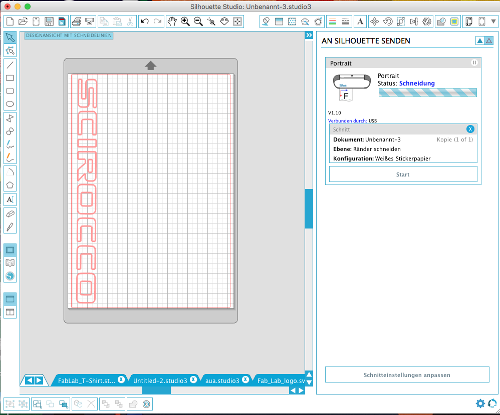The image size is (500, 415).
Task: Open the Text Style panel (A icon)
Action: point(360,22)
